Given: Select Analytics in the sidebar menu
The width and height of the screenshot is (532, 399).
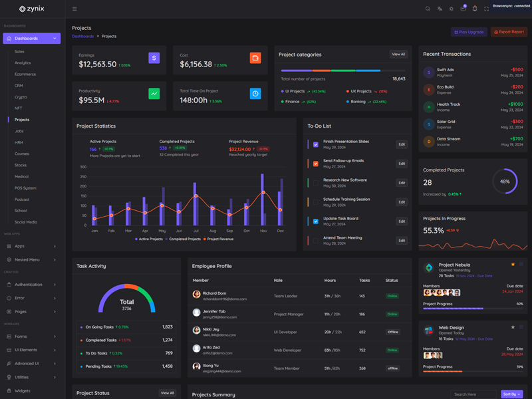Looking at the screenshot, I should coord(23,63).
